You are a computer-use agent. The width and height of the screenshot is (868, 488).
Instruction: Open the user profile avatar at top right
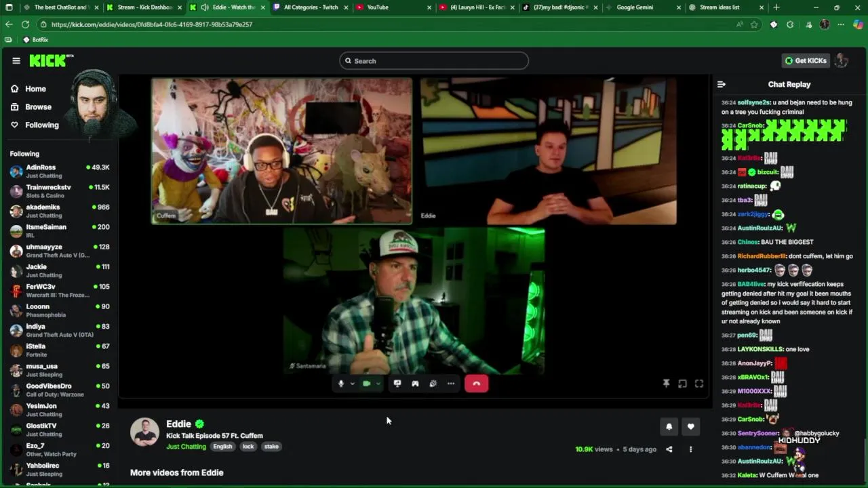click(x=842, y=60)
